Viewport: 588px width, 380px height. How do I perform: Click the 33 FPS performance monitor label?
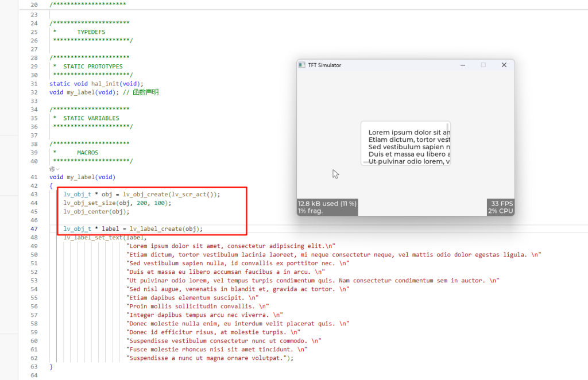pyautogui.click(x=501, y=204)
